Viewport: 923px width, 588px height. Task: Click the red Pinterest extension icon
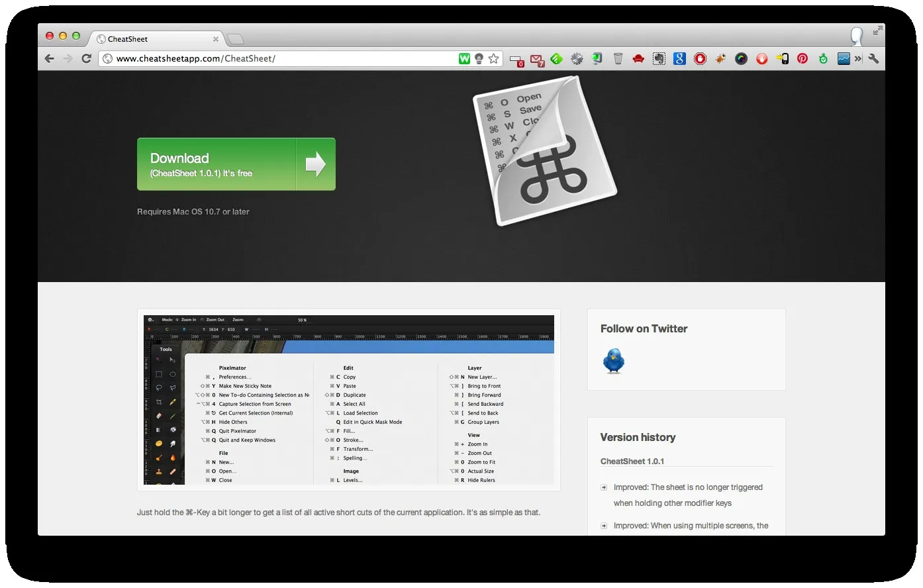pos(802,58)
